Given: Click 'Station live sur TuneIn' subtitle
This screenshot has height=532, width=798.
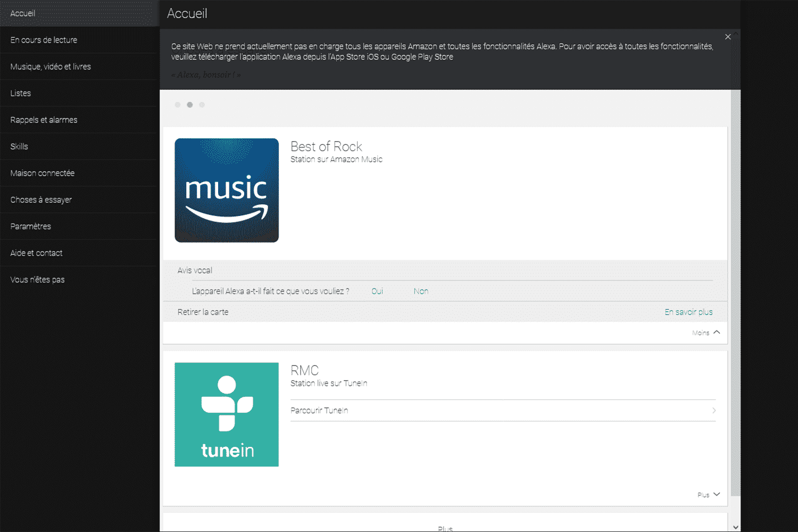Looking at the screenshot, I should point(329,383).
